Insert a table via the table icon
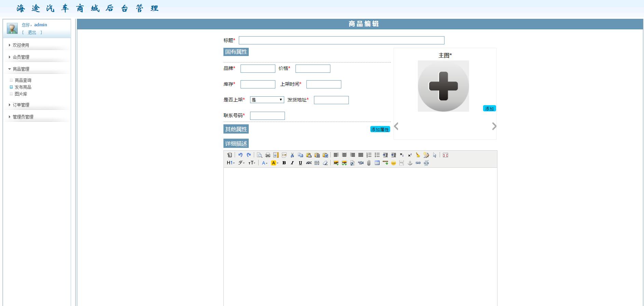The height and width of the screenshot is (306, 644). pyautogui.click(x=377, y=163)
